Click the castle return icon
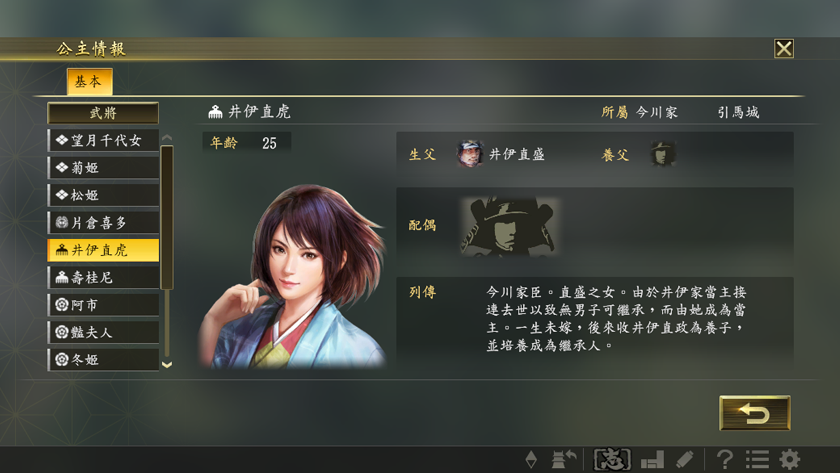This screenshot has width=840, height=473. coord(564,460)
